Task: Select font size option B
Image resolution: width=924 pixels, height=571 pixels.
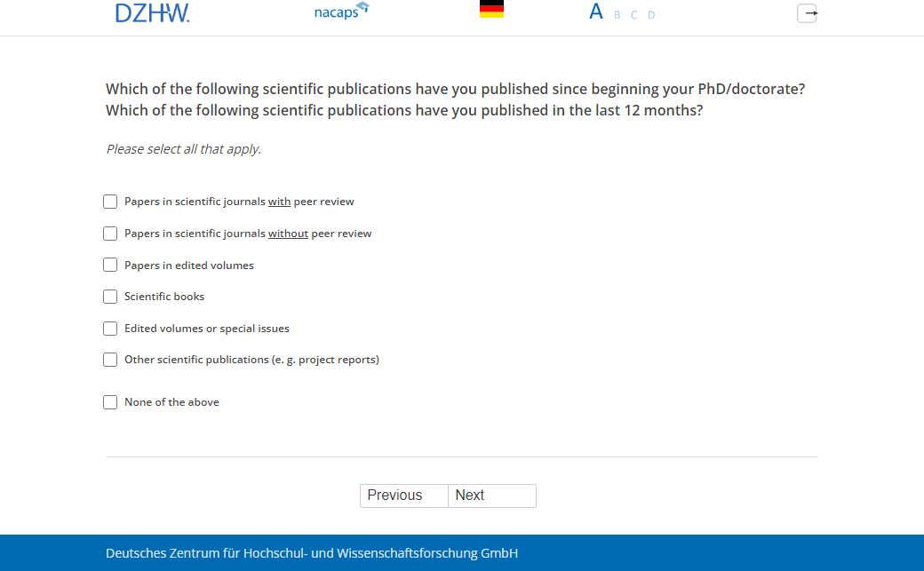Action: point(617,15)
